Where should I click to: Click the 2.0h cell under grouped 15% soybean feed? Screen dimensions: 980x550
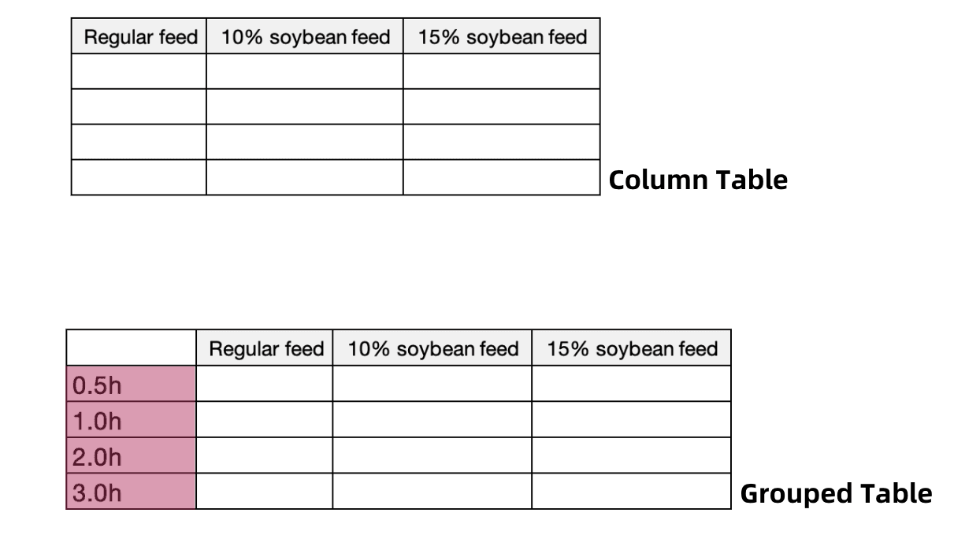pos(632,455)
